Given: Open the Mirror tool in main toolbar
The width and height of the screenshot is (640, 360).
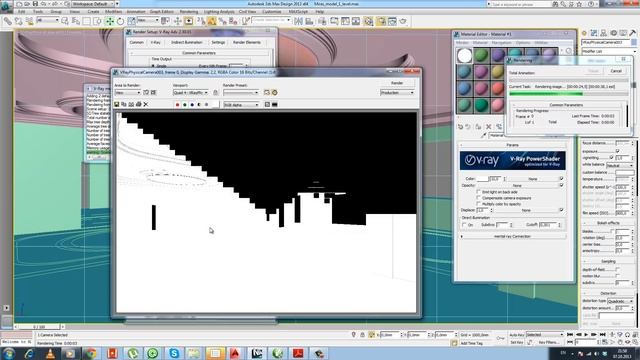Looking at the screenshot, I should (298, 21).
